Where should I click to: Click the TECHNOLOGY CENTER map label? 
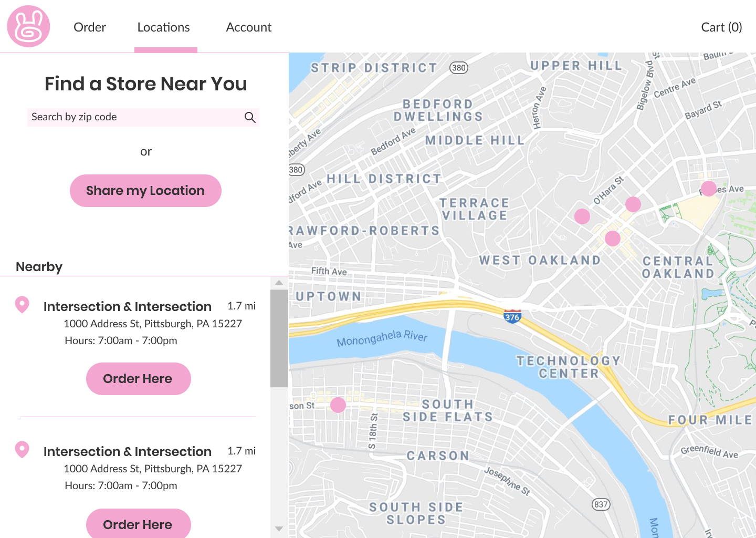(x=569, y=367)
